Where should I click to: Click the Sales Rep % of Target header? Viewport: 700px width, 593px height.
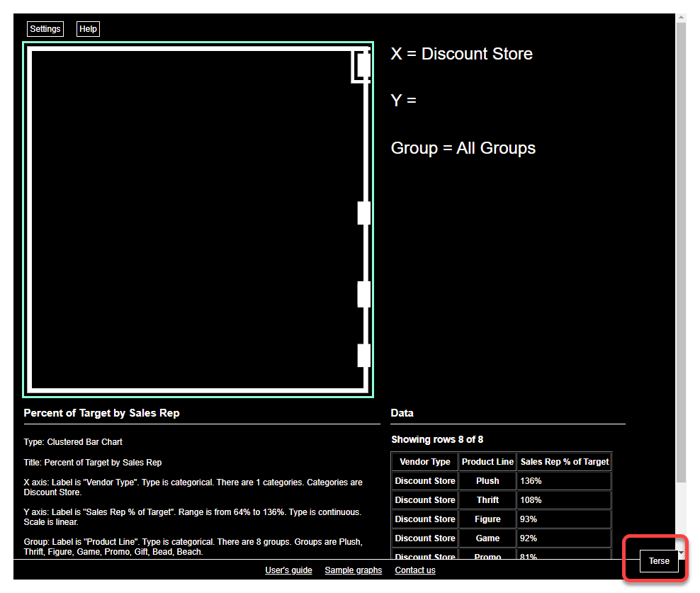pyautogui.click(x=564, y=462)
